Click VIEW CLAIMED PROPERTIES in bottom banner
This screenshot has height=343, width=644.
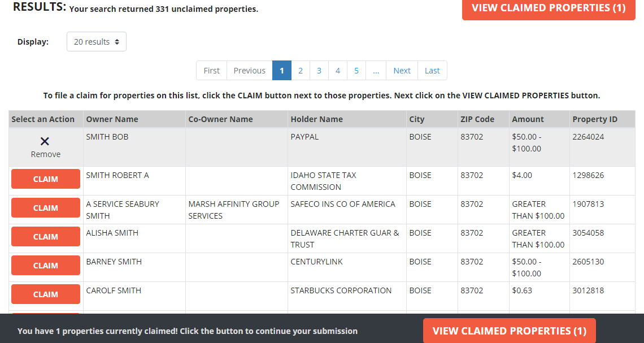click(509, 331)
